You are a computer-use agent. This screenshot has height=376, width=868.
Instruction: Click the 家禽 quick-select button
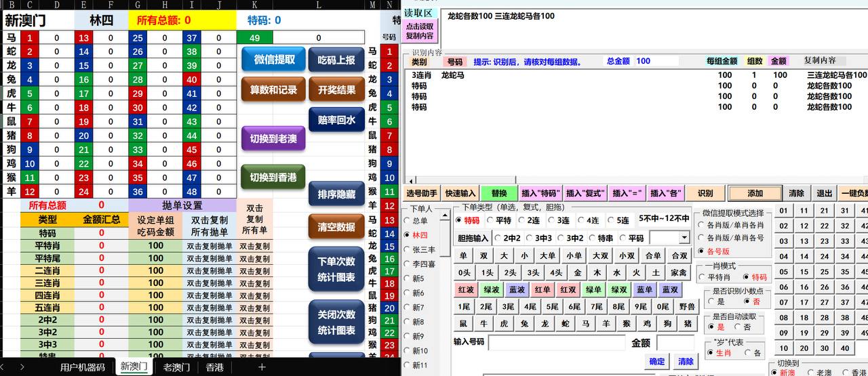pyautogui.click(x=679, y=272)
